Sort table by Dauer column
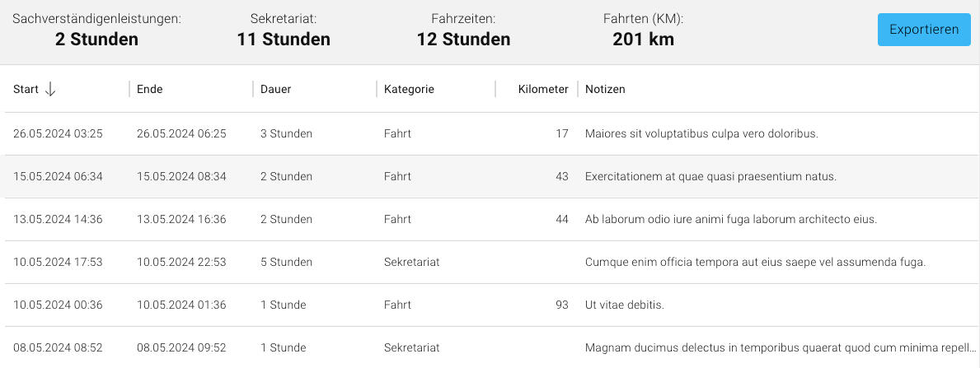This screenshot has height=368, width=980. point(275,89)
